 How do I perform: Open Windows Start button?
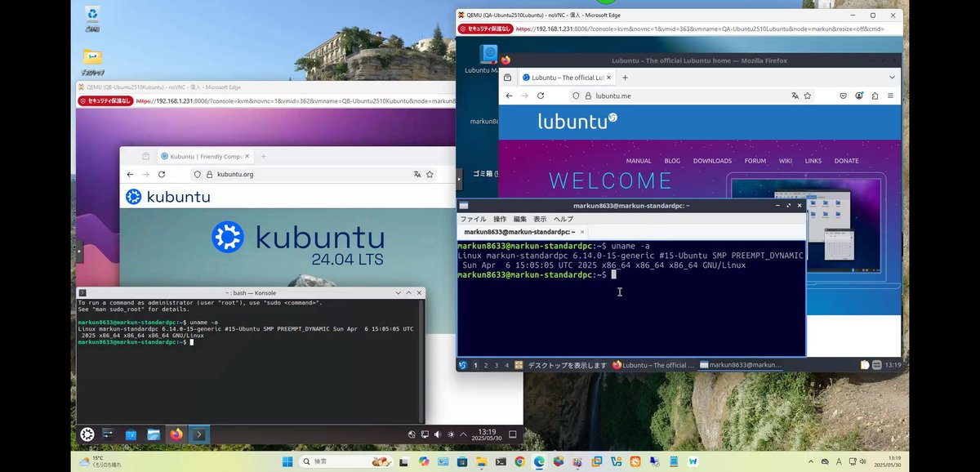287,461
